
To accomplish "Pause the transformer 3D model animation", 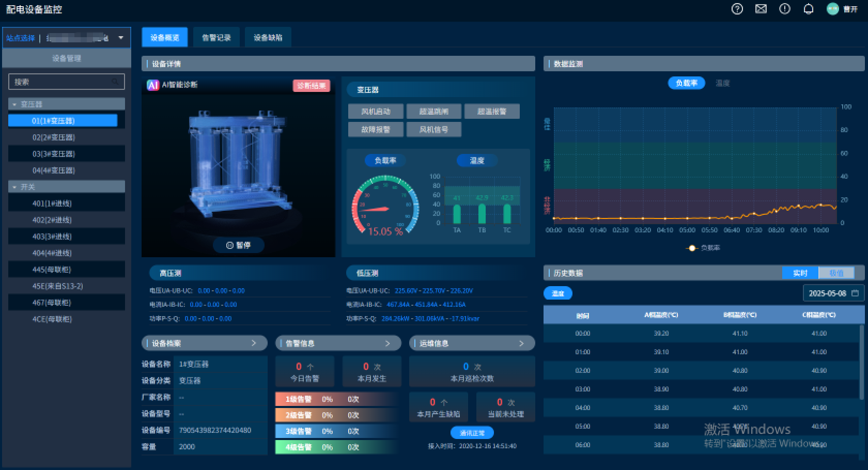I will [238, 245].
